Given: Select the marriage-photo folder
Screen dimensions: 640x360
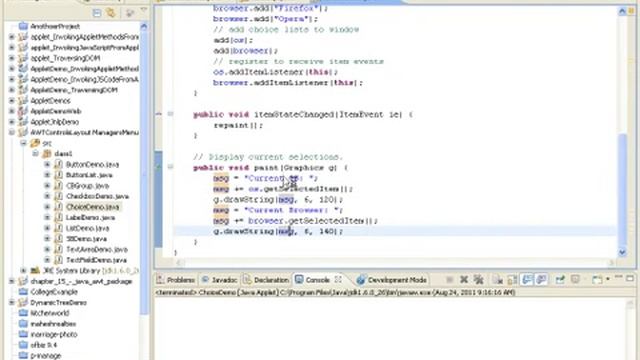Looking at the screenshot, I should (48, 334).
